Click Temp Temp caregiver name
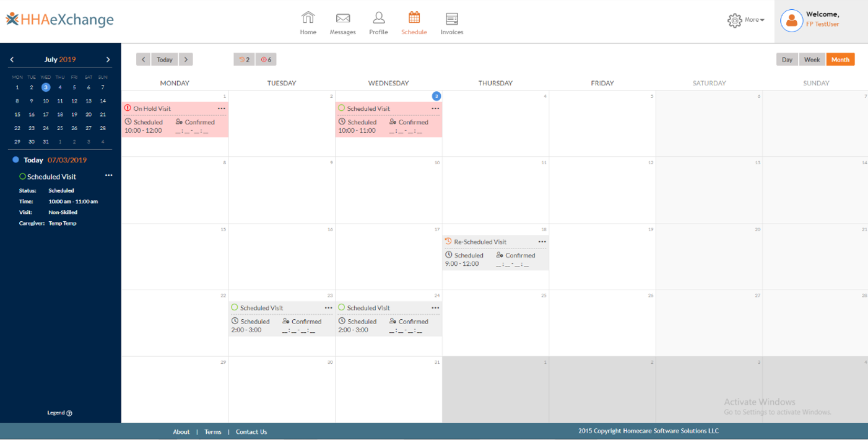 (x=63, y=223)
